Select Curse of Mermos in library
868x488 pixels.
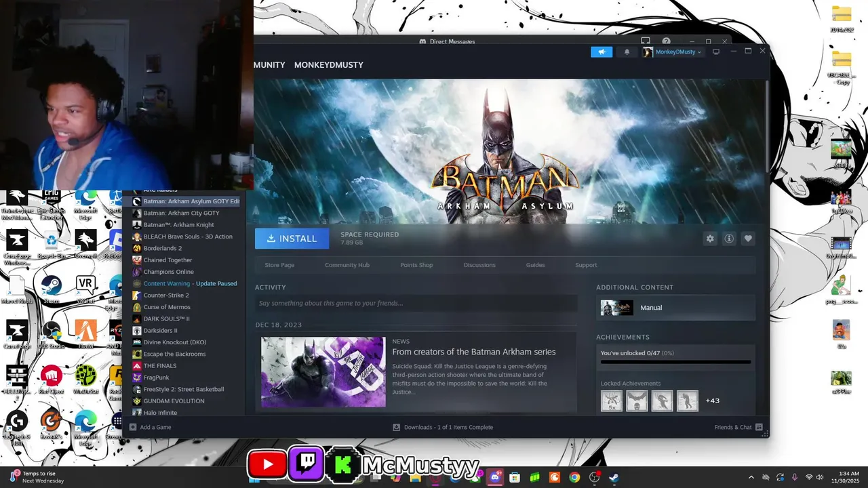pyautogui.click(x=167, y=307)
